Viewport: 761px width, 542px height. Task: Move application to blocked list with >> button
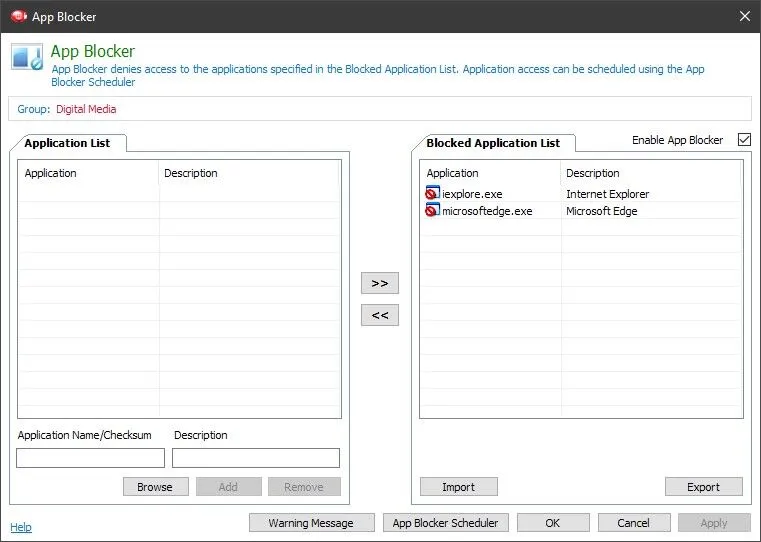click(x=380, y=283)
